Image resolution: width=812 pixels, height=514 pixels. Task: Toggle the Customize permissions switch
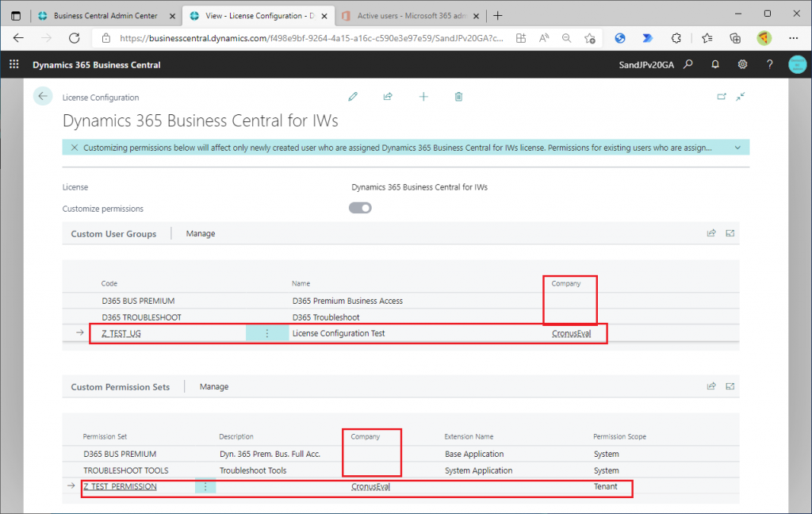360,208
